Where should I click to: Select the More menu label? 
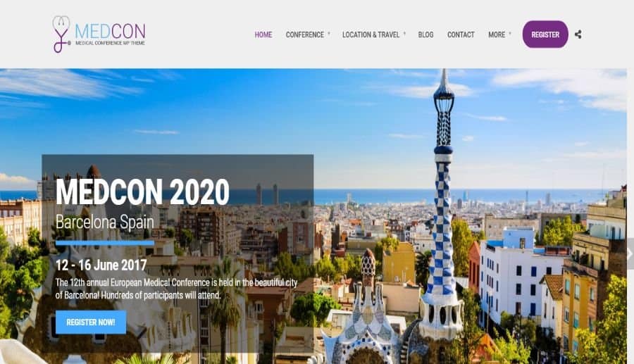497,34
